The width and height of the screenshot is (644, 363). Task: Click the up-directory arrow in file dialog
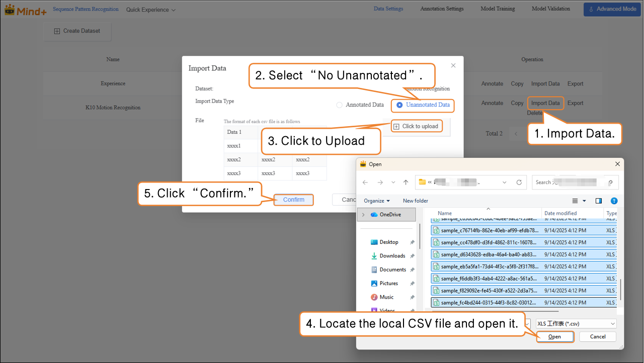[x=406, y=183]
